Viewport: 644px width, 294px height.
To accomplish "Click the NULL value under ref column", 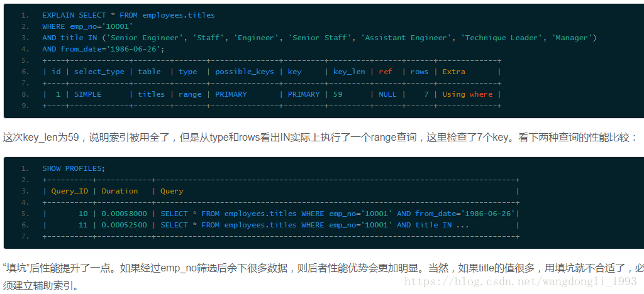I will click(x=387, y=94).
